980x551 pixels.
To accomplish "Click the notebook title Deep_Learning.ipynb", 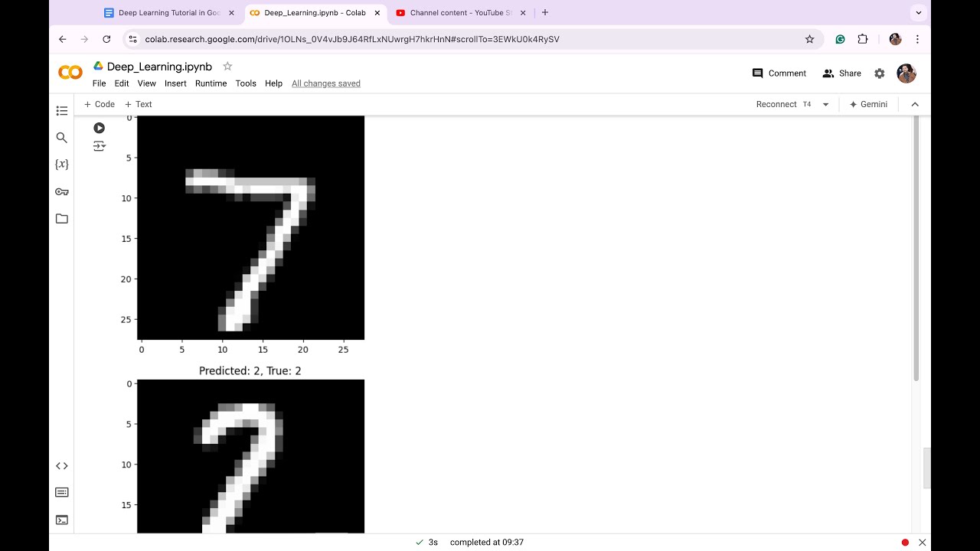I will [x=159, y=67].
